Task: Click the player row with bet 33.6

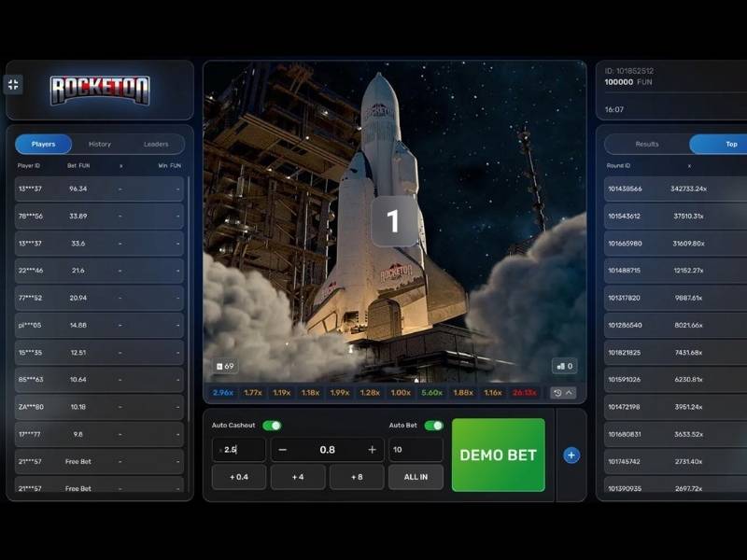Action: tap(99, 244)
